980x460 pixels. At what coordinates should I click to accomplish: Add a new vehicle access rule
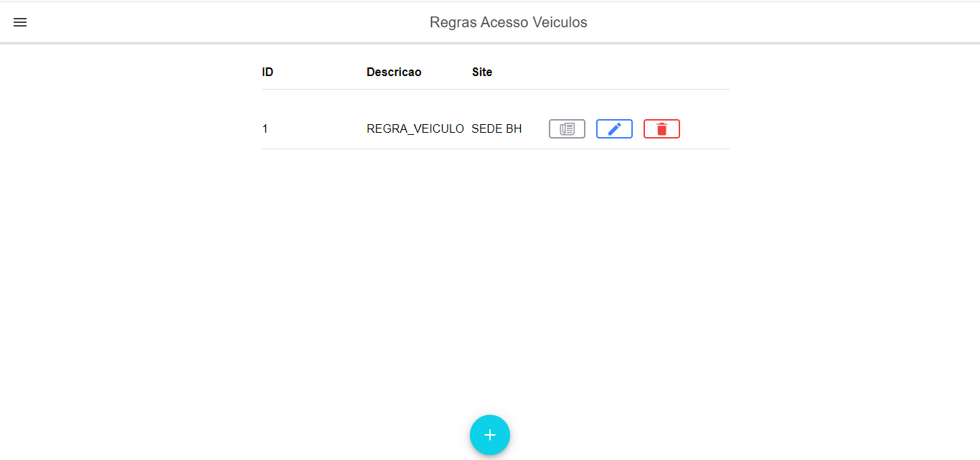[490, 435]
